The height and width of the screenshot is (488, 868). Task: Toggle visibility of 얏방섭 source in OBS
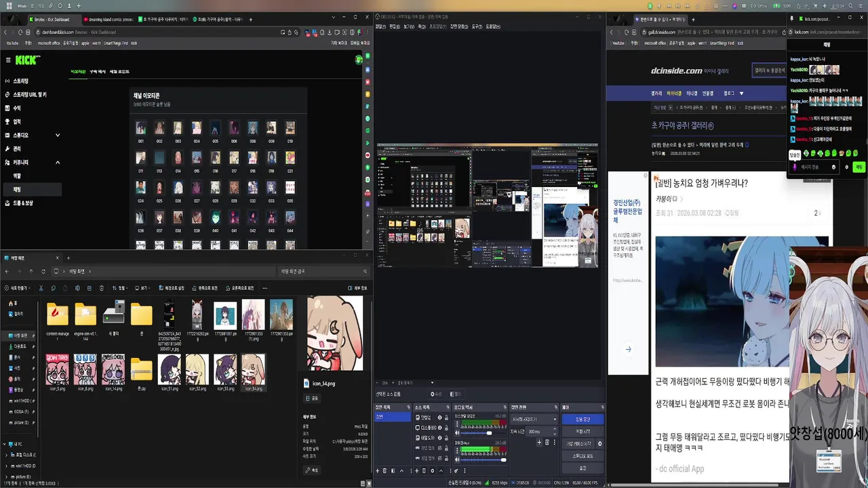click(439, 418)
